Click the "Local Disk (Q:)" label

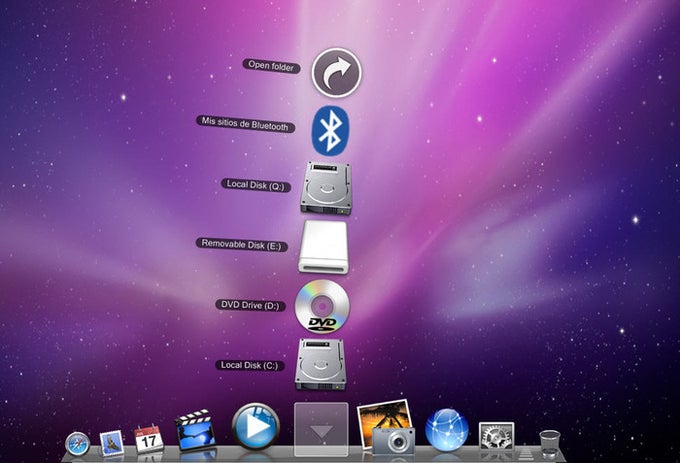coord(256,185)
